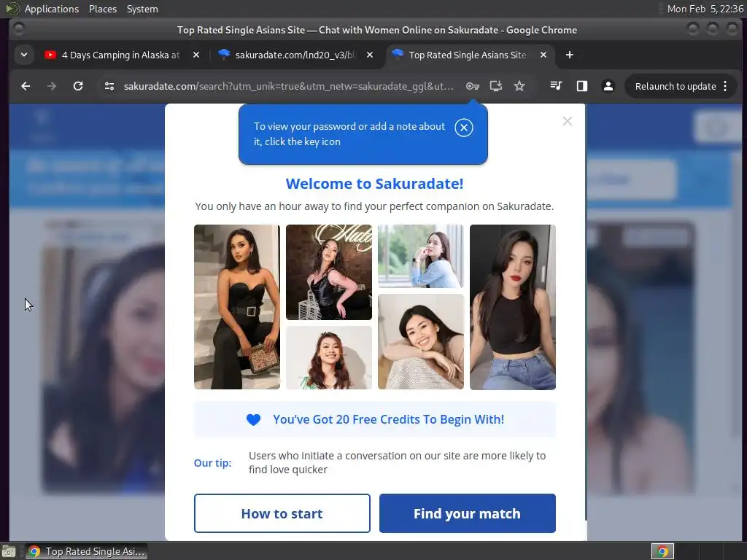Open the Chrome profile icon
The height and width of the screenshot is (560, 747).
[x=608, y=86]
